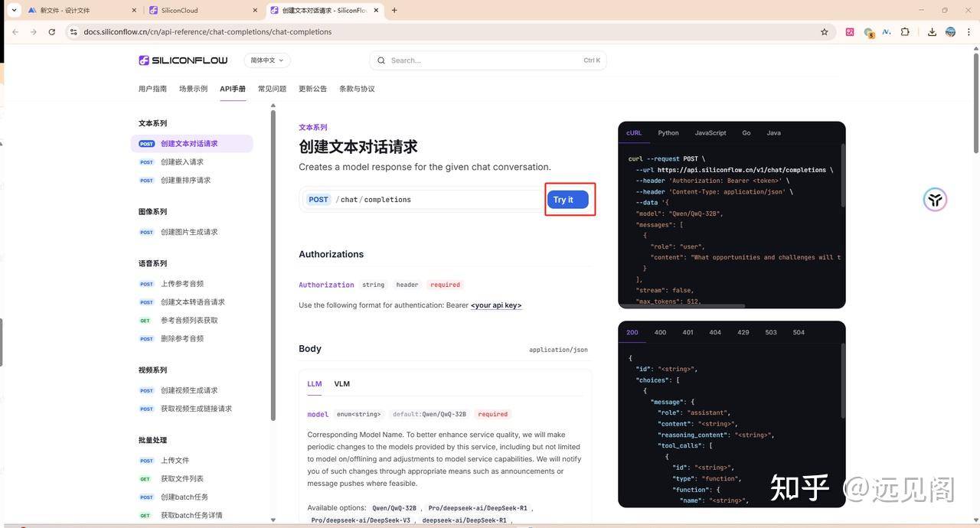Close the 创建文本对话请求 tab
The width and height of the screenshot is (980, 528).
tap(376, 11)
